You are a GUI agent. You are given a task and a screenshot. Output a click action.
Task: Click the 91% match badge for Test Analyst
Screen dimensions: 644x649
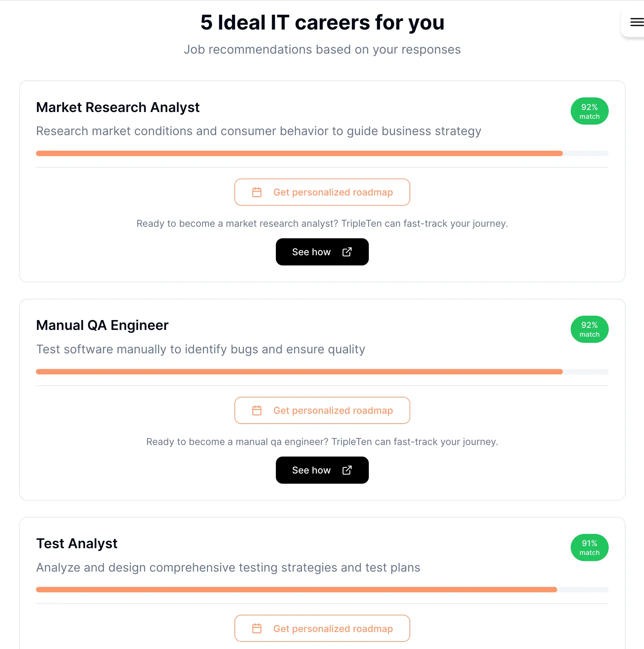tap(589, 548)
